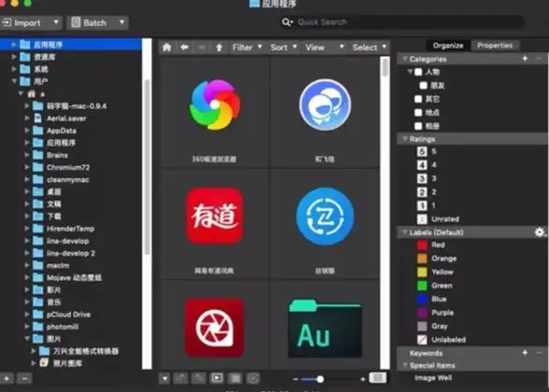This screenshot has height=392, width=549.
Task: Select the 360 browser app thumbnail
Action: [215, 105]
